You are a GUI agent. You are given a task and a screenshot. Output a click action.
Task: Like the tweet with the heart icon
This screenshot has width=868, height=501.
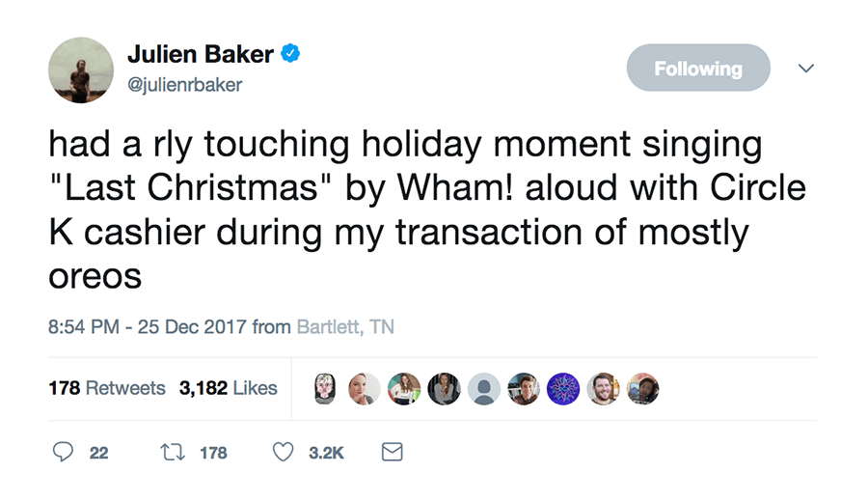pos(283,452)
